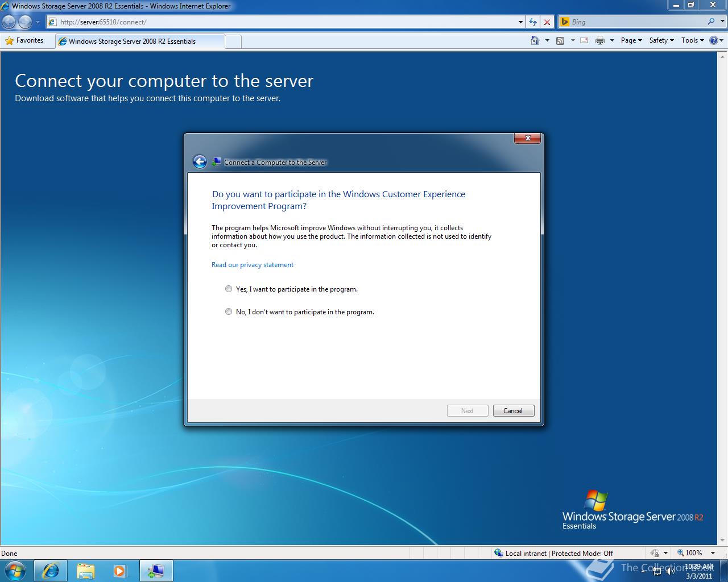Expand address bar history dropdown
Viewport: 728px width, 582px height.
520,22
